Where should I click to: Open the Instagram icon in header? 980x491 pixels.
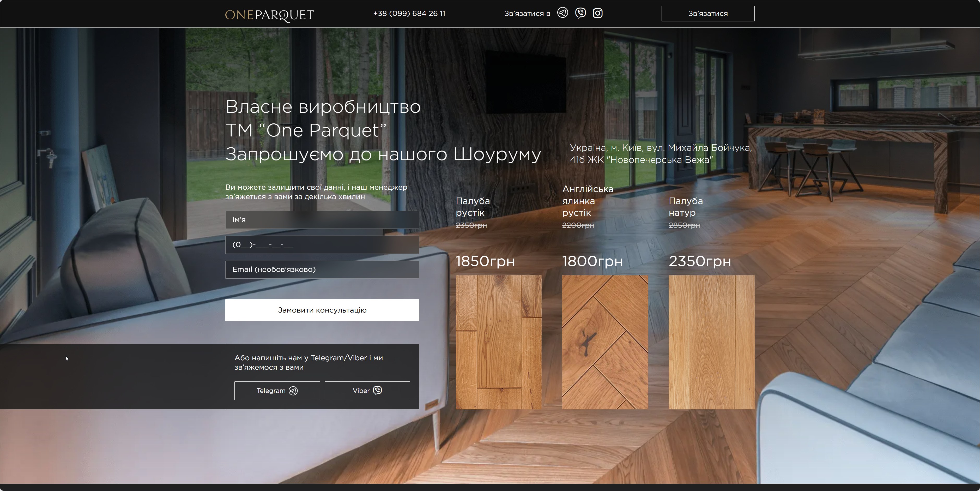tap(598, 13)
